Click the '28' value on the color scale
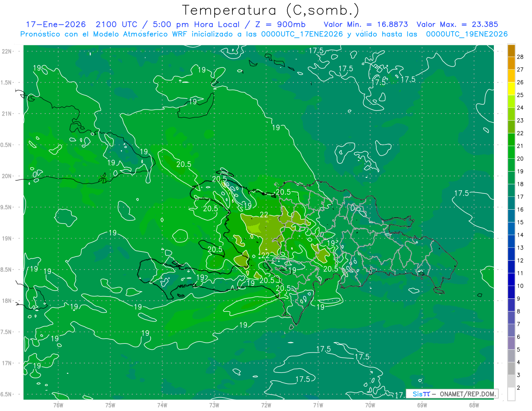532x411 pixels. coord(520,56)
